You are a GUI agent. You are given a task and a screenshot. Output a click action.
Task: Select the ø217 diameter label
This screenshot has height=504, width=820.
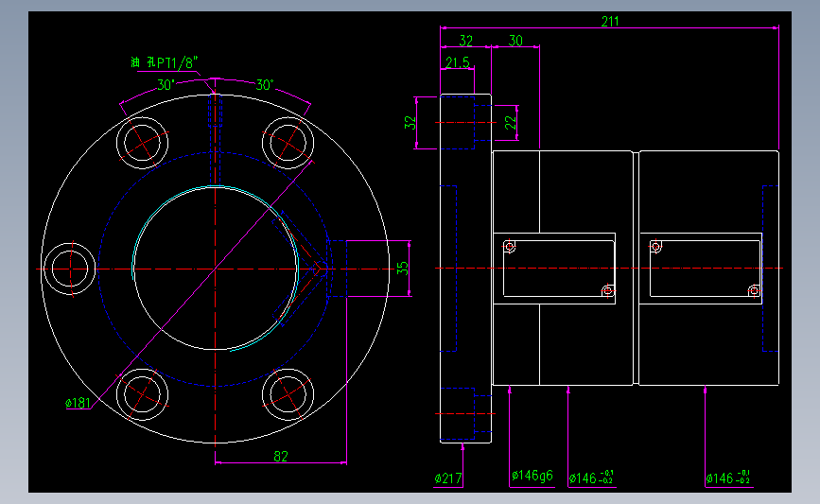(448, 478)
